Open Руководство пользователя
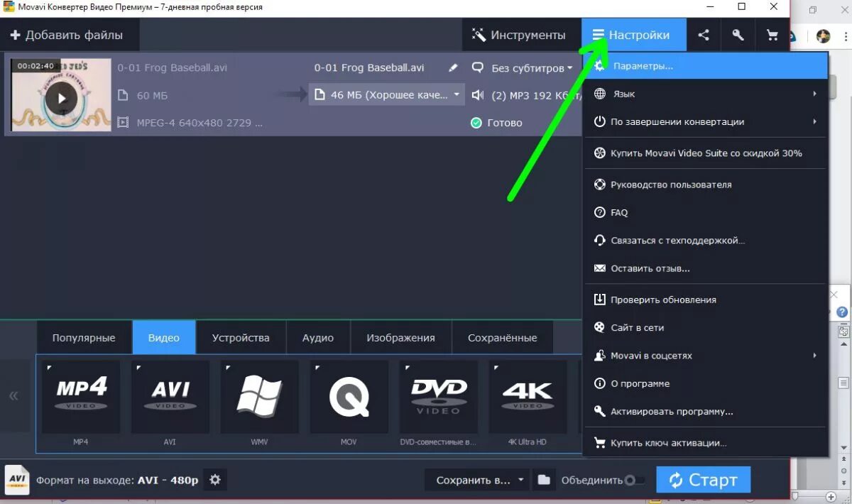852x504 pixels. point(706,185)
